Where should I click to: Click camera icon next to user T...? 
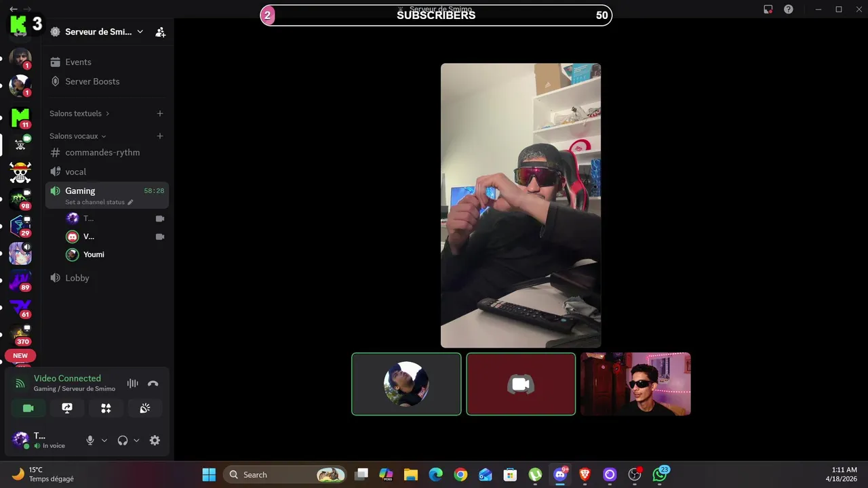[160, 218]
